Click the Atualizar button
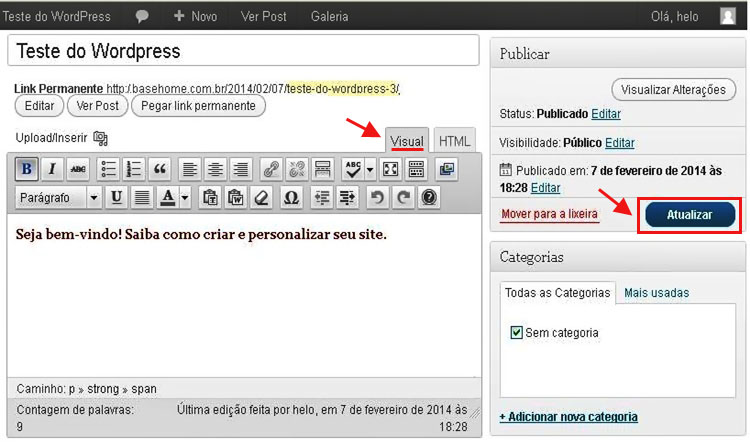Screen dimensions: 750x444 (690, 215)
